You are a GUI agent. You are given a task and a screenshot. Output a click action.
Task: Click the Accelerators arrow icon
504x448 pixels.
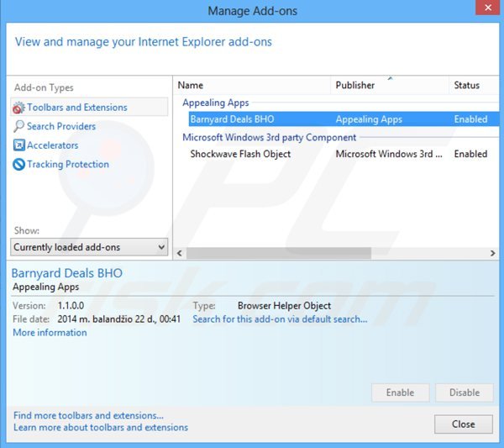click(x=18, y=145)
